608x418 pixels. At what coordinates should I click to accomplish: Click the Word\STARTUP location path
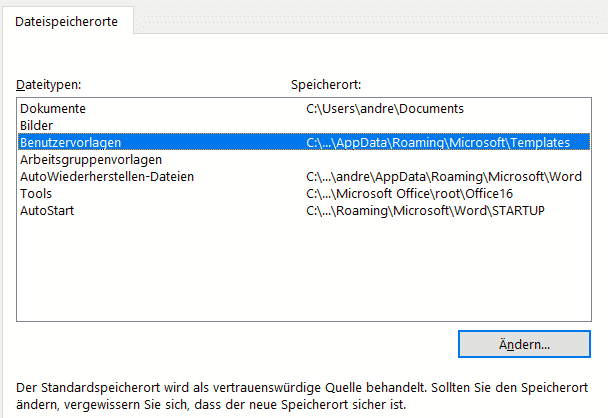425,210
